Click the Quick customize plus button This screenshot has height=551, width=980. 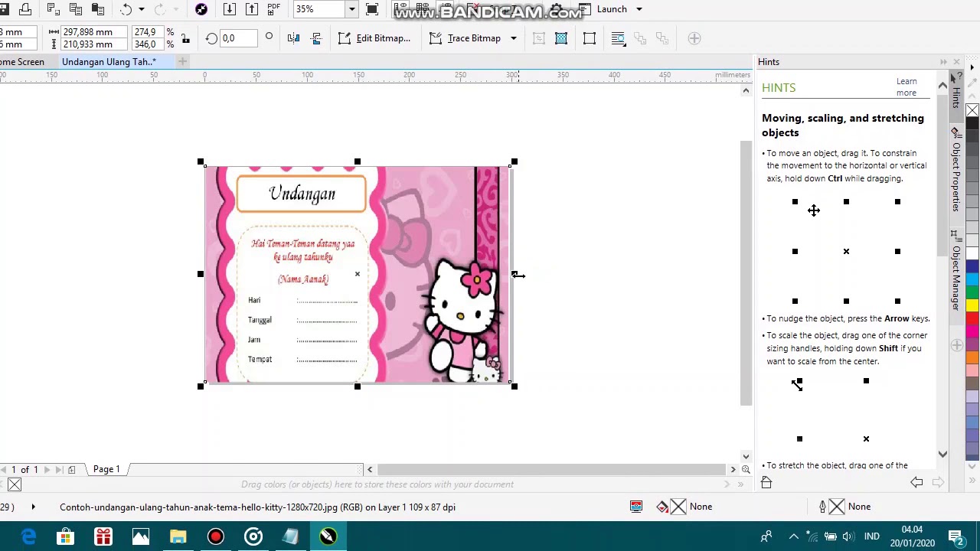pos(694,38)
